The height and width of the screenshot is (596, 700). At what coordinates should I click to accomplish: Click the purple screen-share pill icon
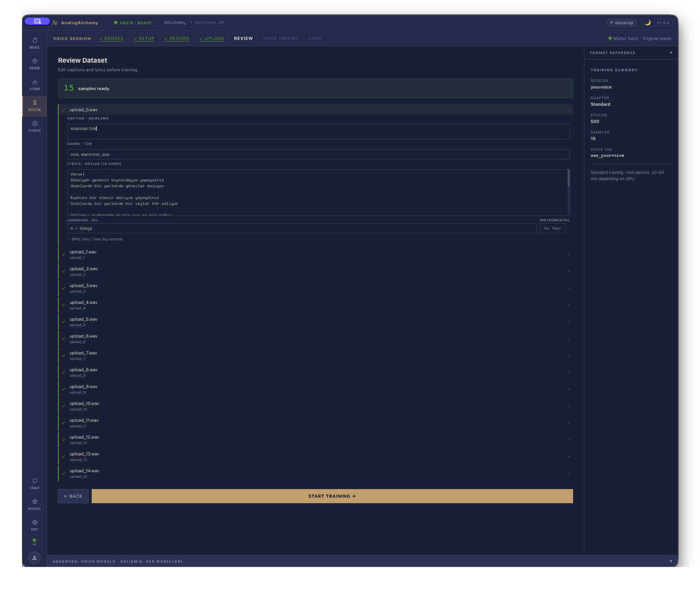click(x=37, y=21)
